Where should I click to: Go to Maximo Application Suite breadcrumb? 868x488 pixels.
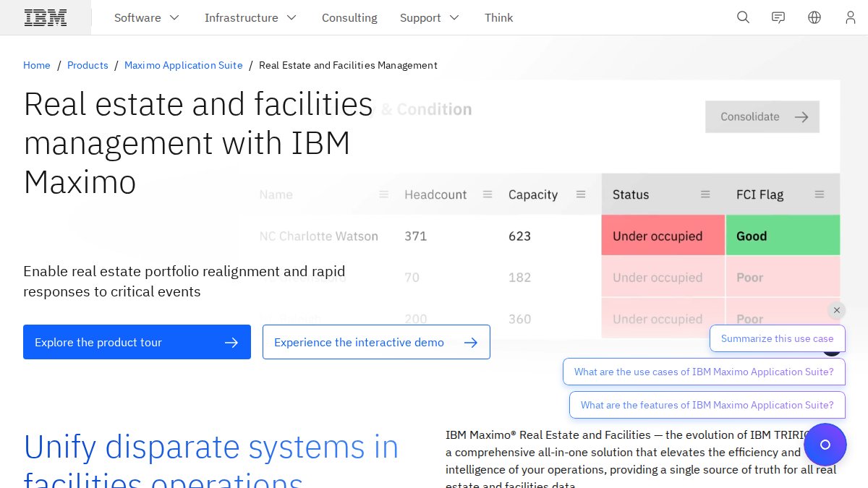184,65
